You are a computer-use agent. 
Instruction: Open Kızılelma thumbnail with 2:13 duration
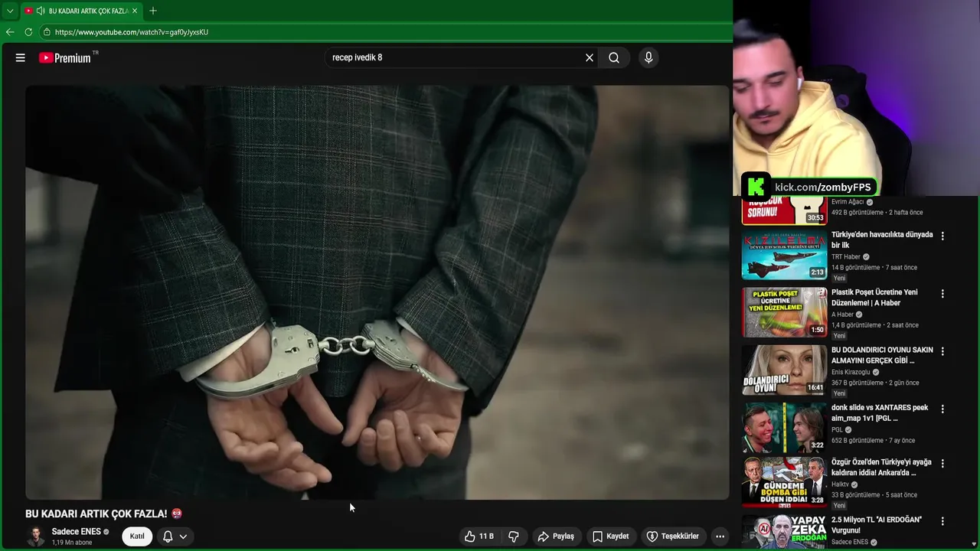coord(784,255)
